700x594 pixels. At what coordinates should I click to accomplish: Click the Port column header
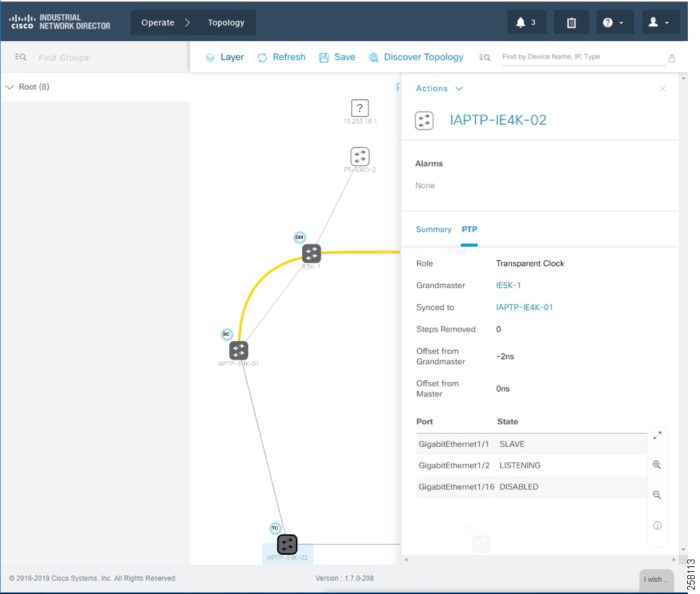(x=425, y=421)
